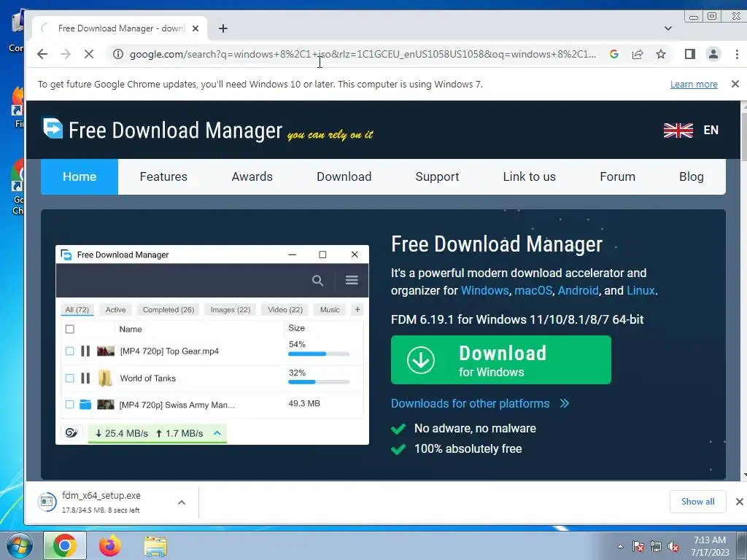Screen dimensions: 747x560
Task: Open the Features menu item
Action: pos(163,176)
